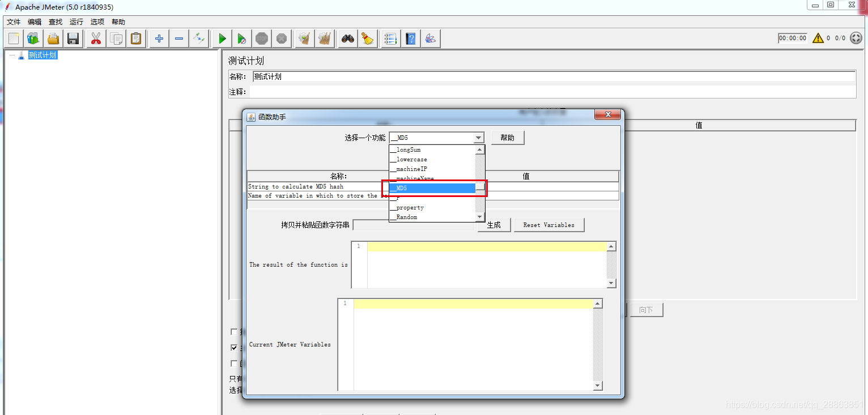Click the Shutdown grey X icon
Image resolution: width=868 pixels, height=415 pixels.
[282, 38]
